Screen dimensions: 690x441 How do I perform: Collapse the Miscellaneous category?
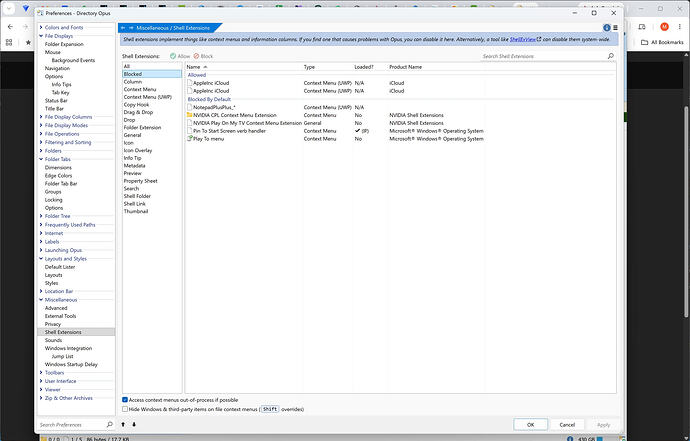(x=41, y=300)
